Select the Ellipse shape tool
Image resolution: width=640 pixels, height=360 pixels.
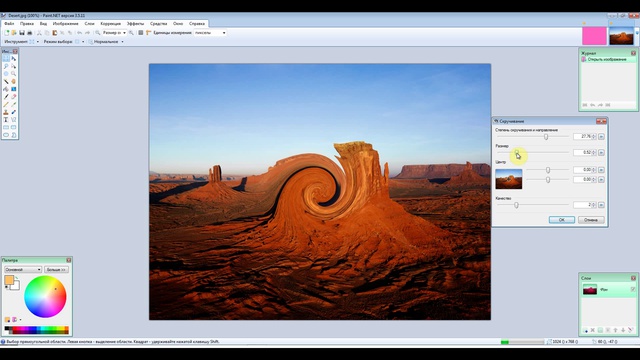point(6,135)
